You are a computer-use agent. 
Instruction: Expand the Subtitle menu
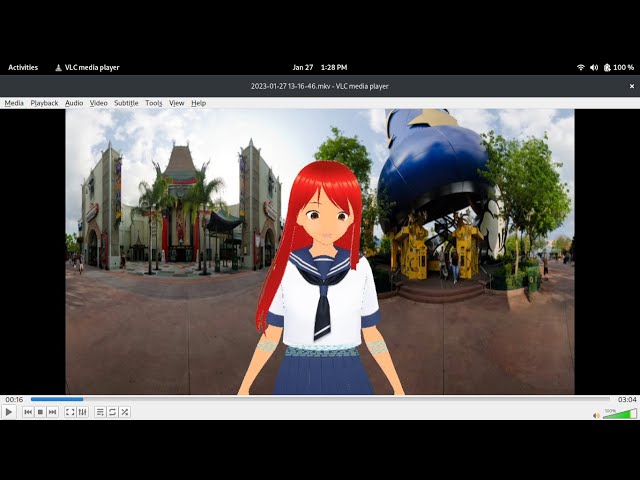point(126,103)
